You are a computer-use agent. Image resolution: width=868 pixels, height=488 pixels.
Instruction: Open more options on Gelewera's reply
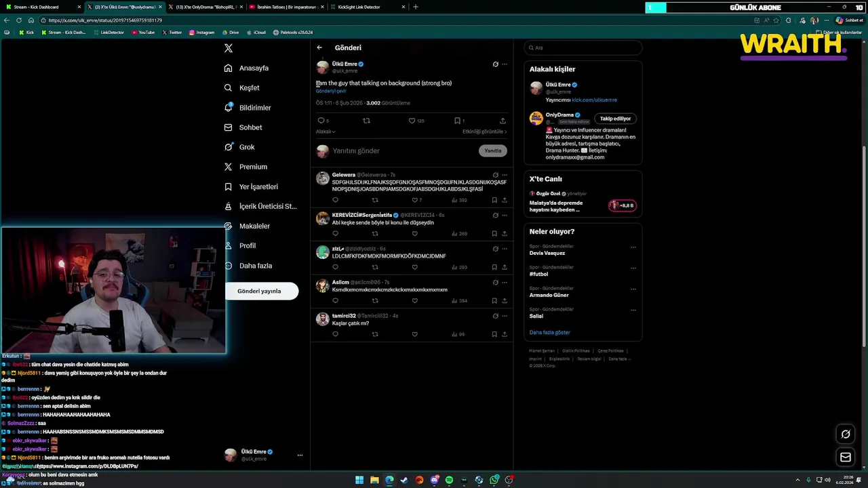tap(505, 175)
